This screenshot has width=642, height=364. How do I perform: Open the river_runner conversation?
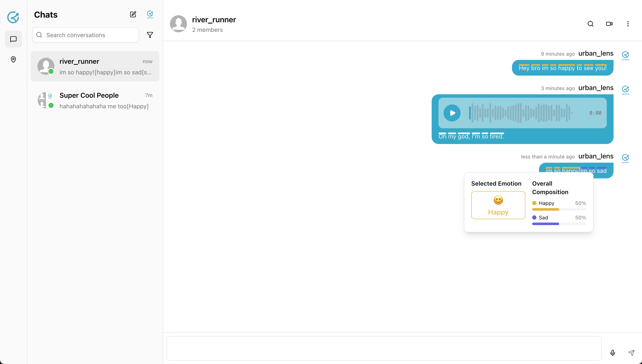click(95, 66)
